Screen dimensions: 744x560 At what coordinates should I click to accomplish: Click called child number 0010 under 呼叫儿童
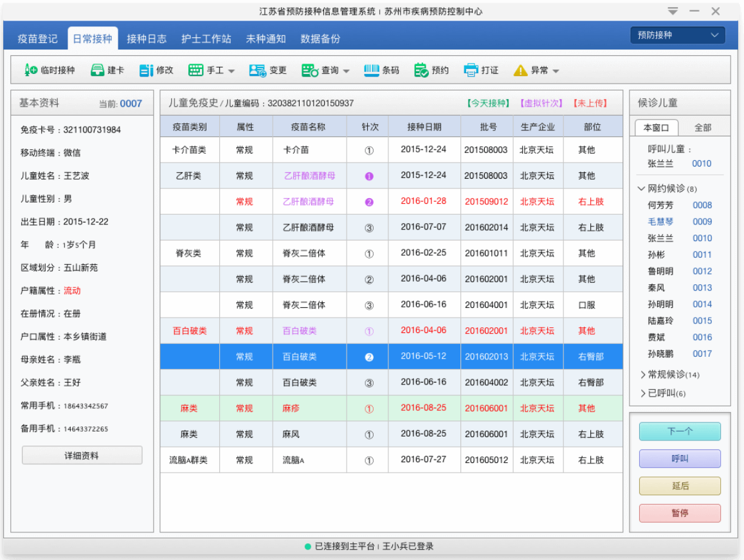[x=702, y=164]
